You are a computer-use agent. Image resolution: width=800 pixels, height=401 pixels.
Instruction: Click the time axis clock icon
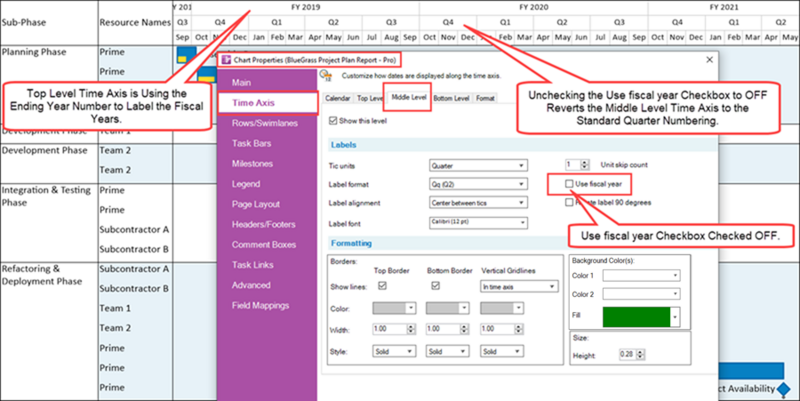pos(326,76)
